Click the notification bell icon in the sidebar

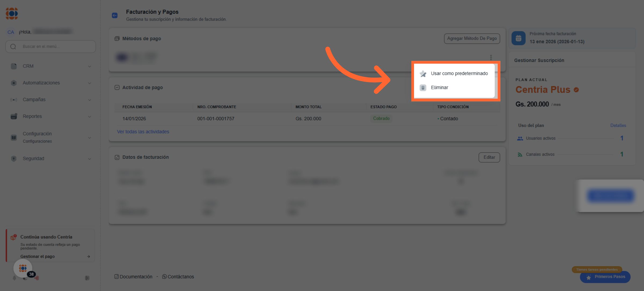(x=14, y=278)
